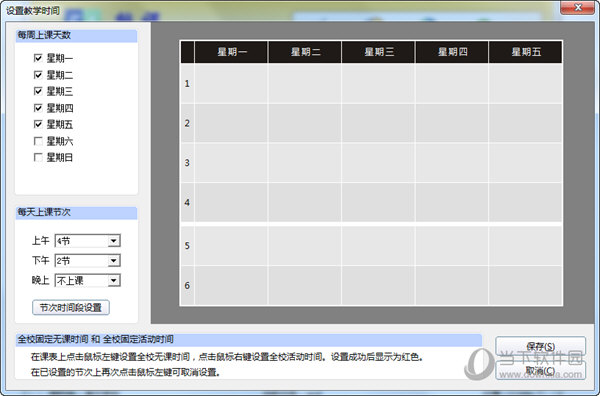This screenshot has width=600, height=396.
Task: Select period 2 cell under 星期四
Action: click(452, 123)
